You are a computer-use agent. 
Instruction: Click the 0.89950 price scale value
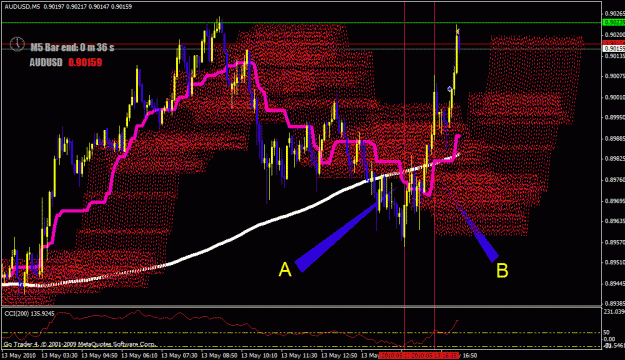tap(614, 118)
